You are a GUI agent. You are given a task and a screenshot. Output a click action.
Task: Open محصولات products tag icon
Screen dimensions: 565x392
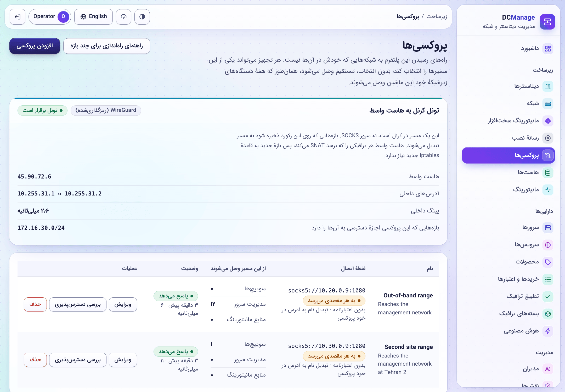tap(548, 262)
